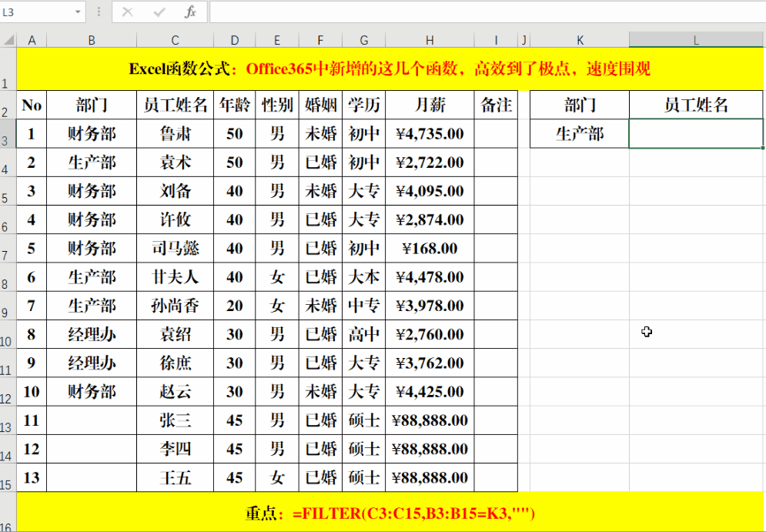The height and width of the screenshot is (532, 766).
Task: Select column K header
Action: pos(580,40)
